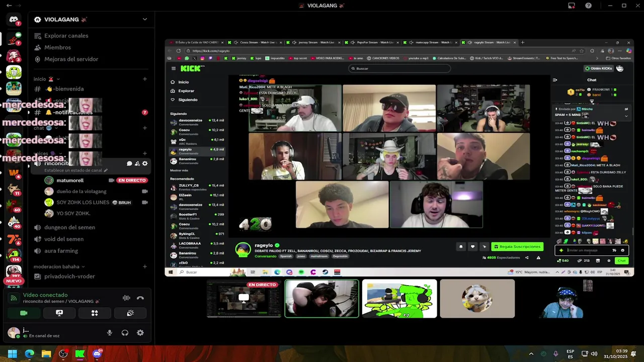Collapse the moderacion bahaha category
Screen dimensions: 644x362
[59, 266]
